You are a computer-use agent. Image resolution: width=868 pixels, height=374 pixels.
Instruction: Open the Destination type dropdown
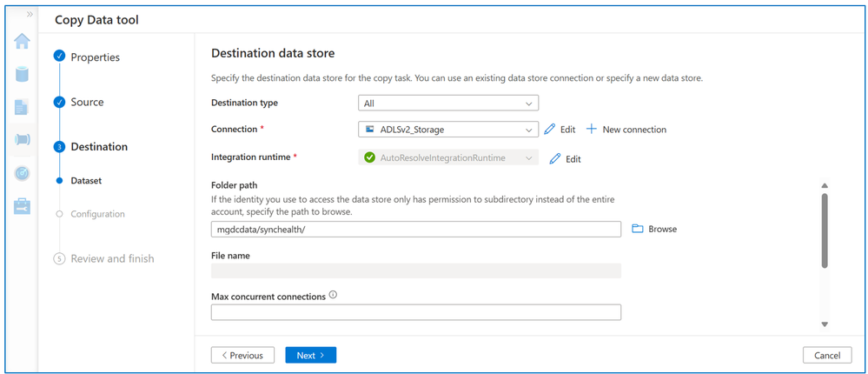(448, 103)
